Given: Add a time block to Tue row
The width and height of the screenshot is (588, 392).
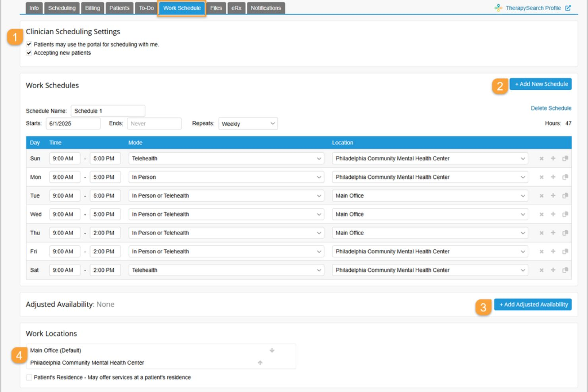Looking at the screenshot, I should point(553,196).
